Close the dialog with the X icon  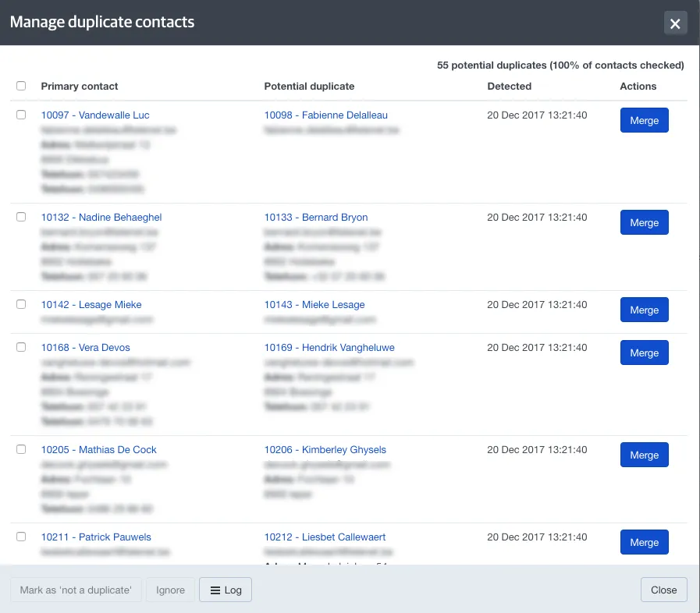point(675,23)
